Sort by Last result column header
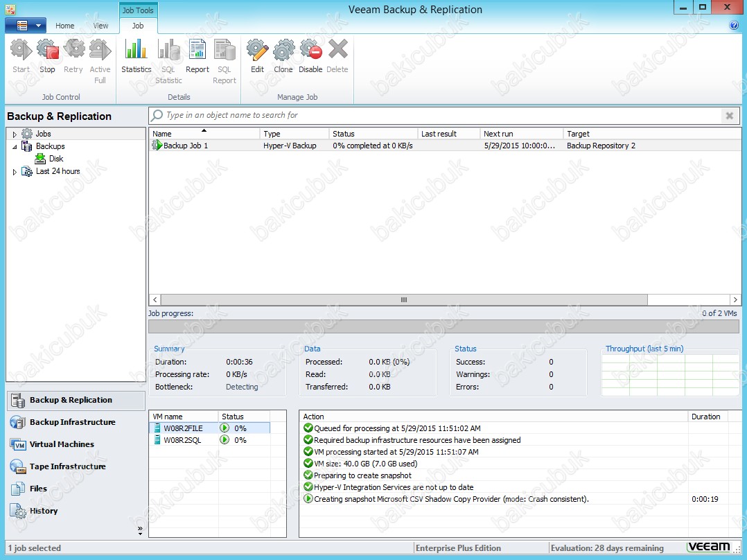The height and width of the screenshot is (560, 747). [449, 134]
